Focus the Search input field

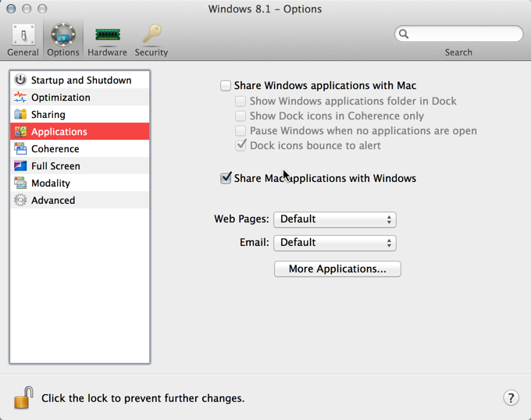tap(459, 34)
